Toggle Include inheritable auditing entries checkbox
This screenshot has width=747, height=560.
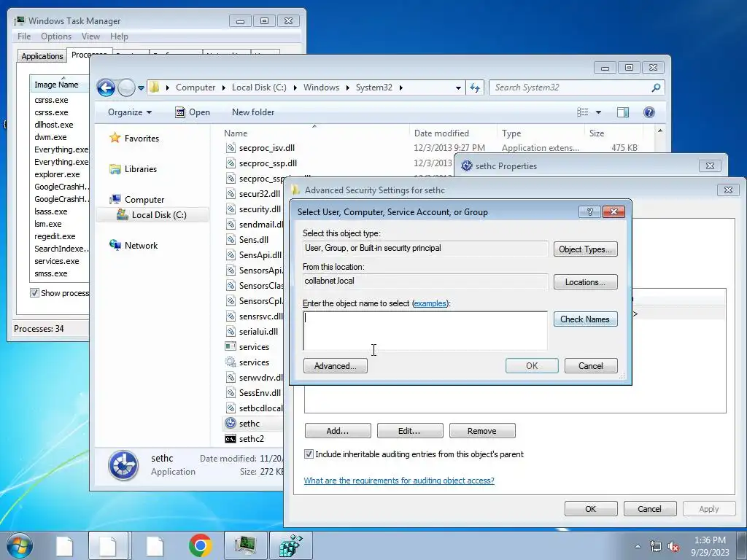pos(309,454)
